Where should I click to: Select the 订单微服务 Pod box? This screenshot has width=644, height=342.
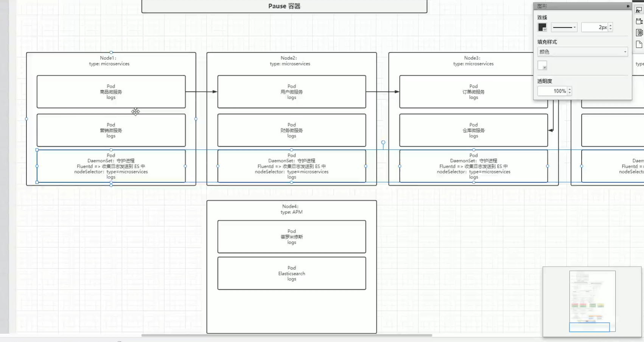point(474,92)
